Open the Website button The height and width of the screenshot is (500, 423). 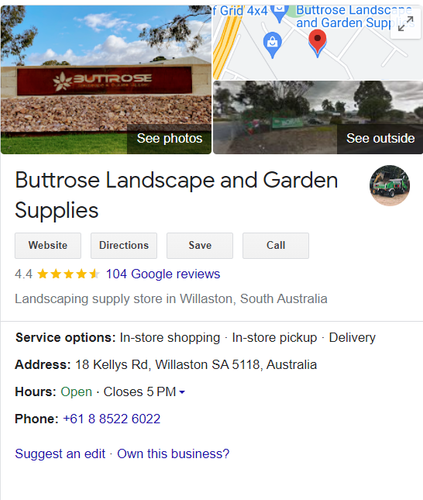[x=48, y=246]
